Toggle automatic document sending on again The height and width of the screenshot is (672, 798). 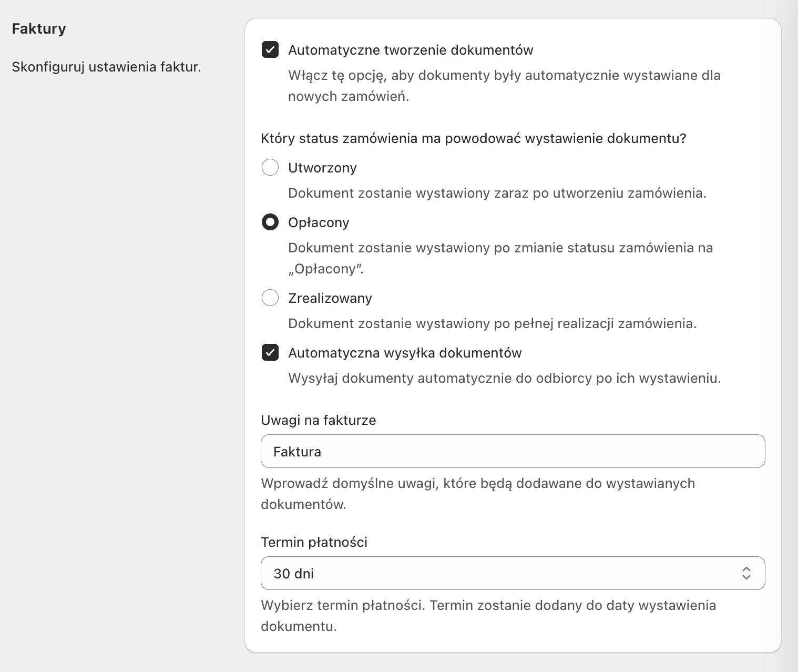[x=270, y=352]
